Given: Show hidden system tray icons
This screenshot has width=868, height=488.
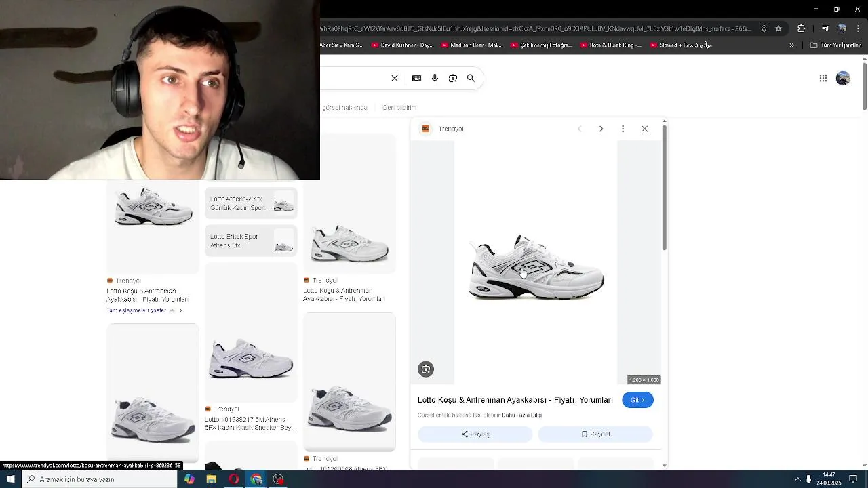Looking at the screenshot, I should pyautogui.click(x=797, y=479).
